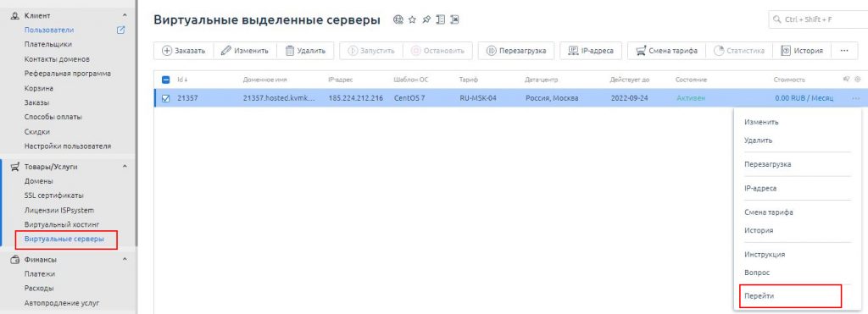Click the Статистика toolbar button
This screenshot has height=314, width=868.
pyautogui.click(x=739, y=51)
